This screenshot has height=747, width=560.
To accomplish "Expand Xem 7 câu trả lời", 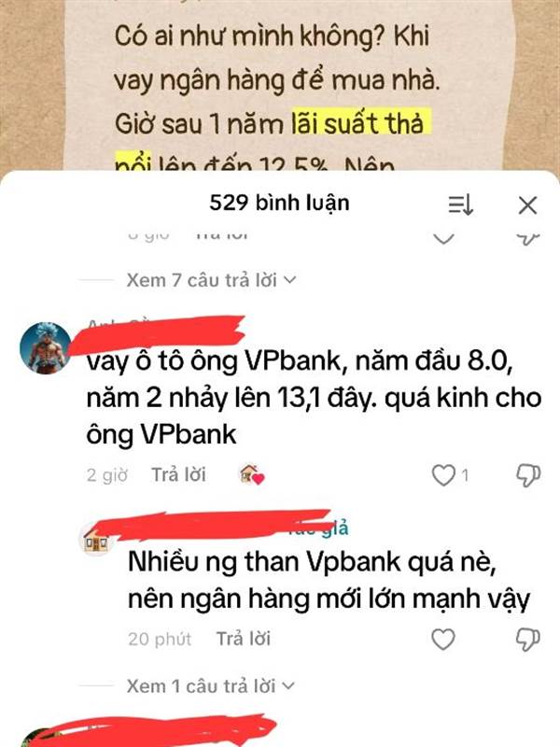I will (x=211, y=280).
